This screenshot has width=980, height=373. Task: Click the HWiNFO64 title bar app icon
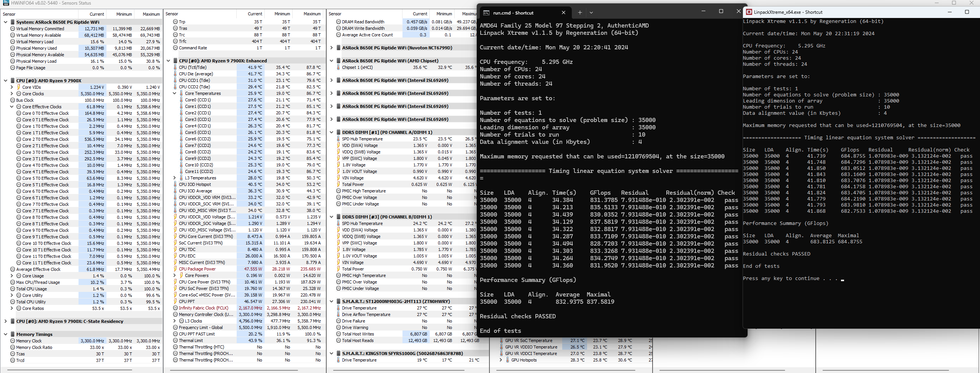tap(6, 3)
